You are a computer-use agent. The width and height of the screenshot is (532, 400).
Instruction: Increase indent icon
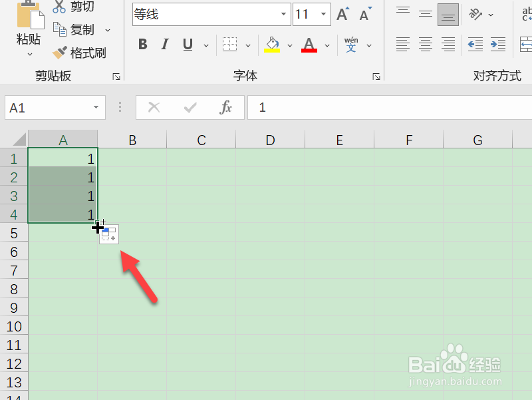tap(498, 45)
